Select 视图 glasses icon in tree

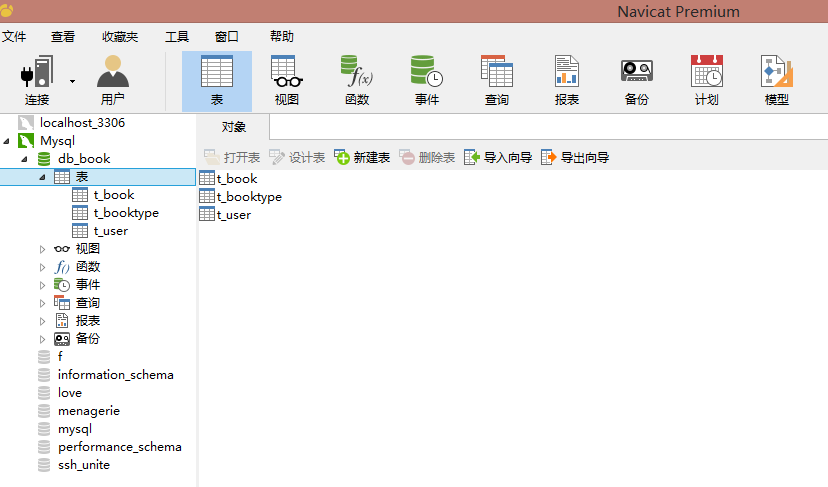tap(62, 249)
